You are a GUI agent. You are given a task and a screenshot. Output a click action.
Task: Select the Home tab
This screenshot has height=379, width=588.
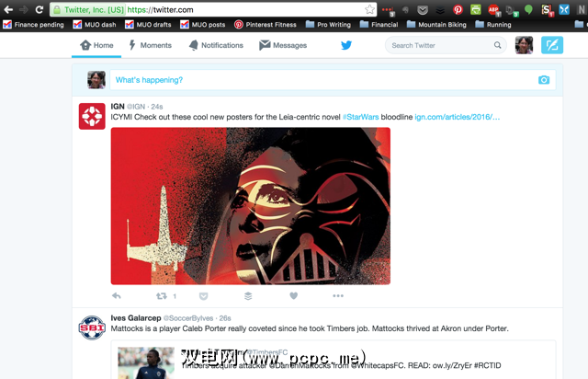(96, 45)
